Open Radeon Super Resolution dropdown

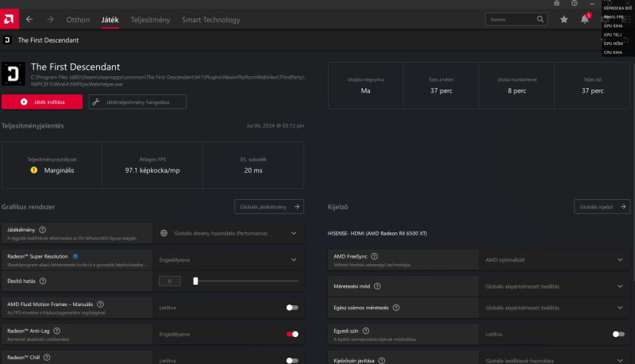click(x=229, y=260)
